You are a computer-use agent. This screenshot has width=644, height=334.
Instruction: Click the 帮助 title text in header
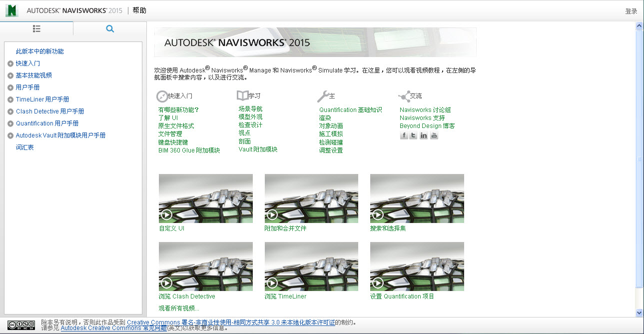pos(139,10)
